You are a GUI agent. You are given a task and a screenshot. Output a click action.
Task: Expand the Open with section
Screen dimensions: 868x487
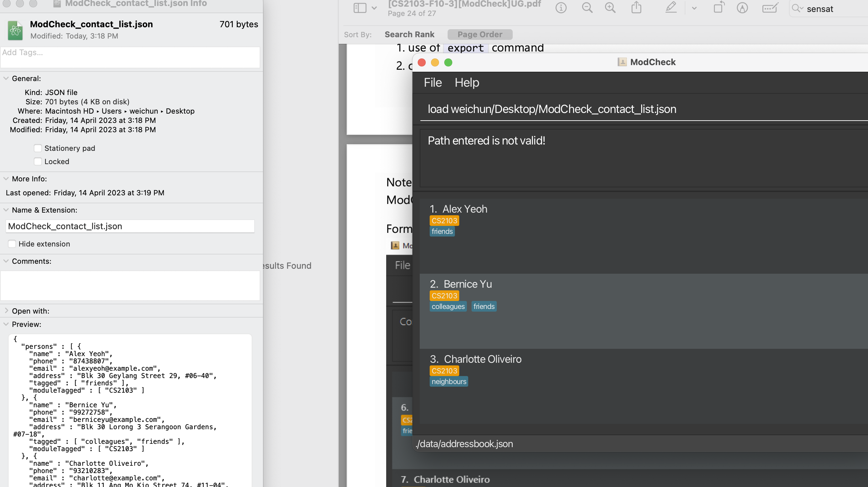[6, 311]
